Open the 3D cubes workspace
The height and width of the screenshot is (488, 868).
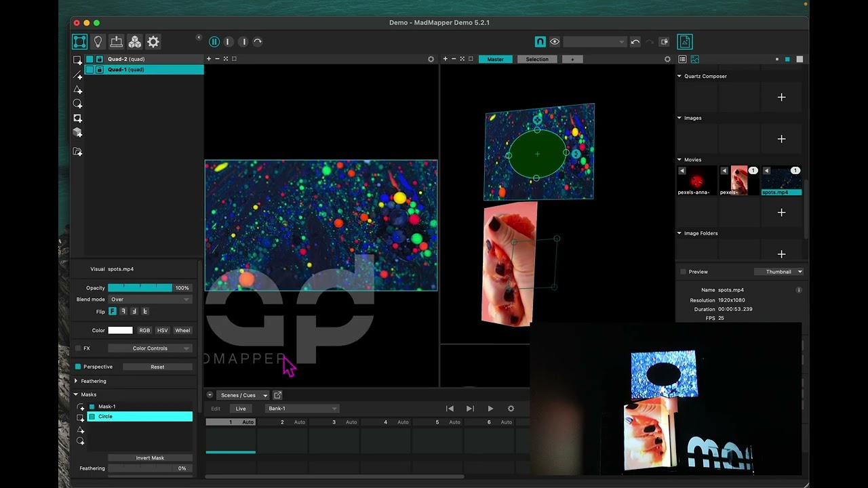coord(135,42)
